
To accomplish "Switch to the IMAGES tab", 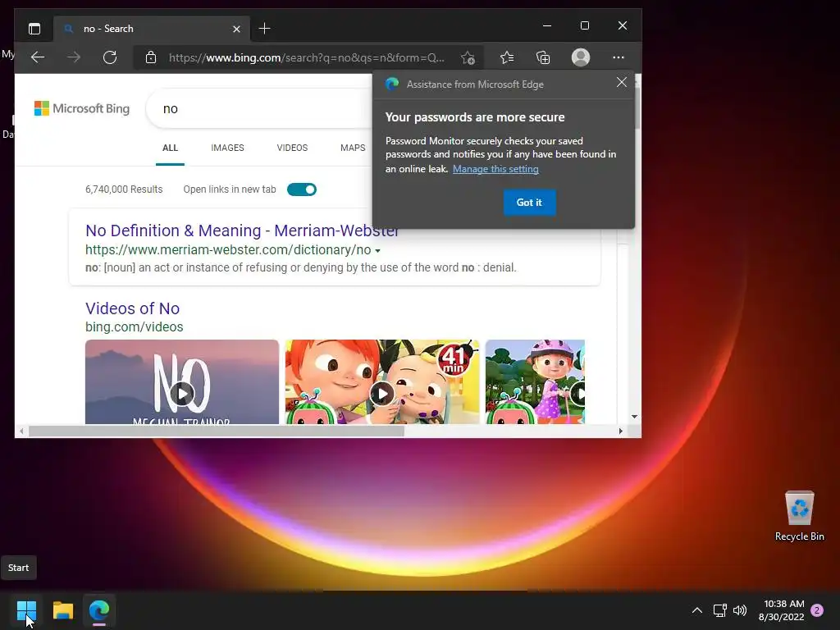I will coord(227,148).
